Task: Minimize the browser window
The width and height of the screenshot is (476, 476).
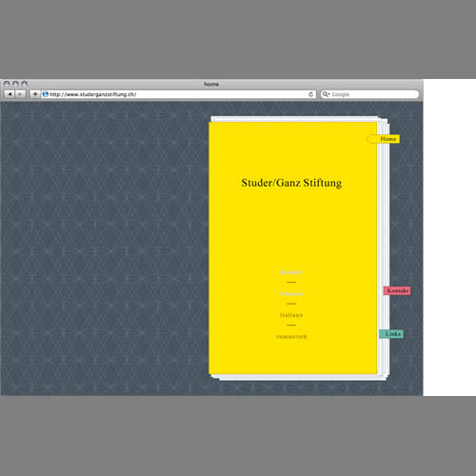Action: point(15,84)
